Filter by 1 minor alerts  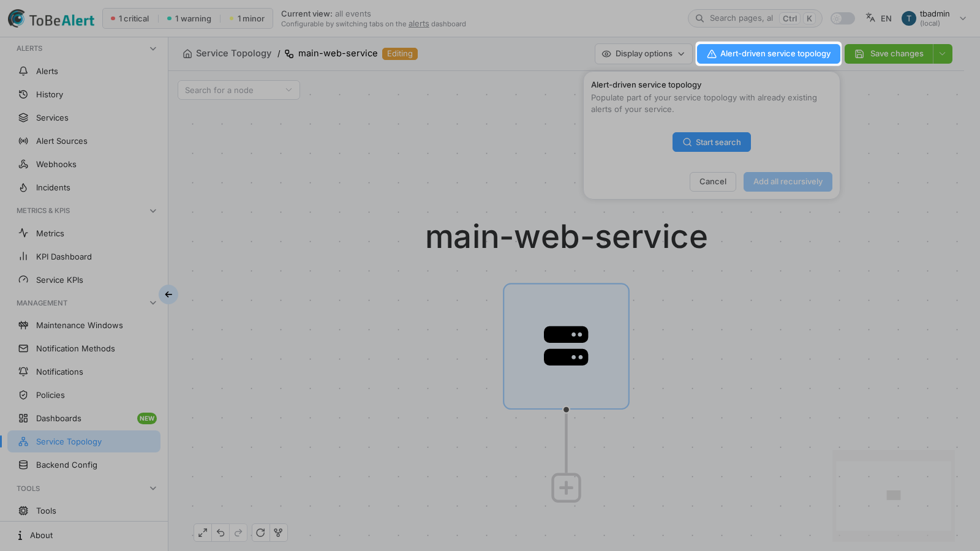pyautogui.click(x=247, y=18)
